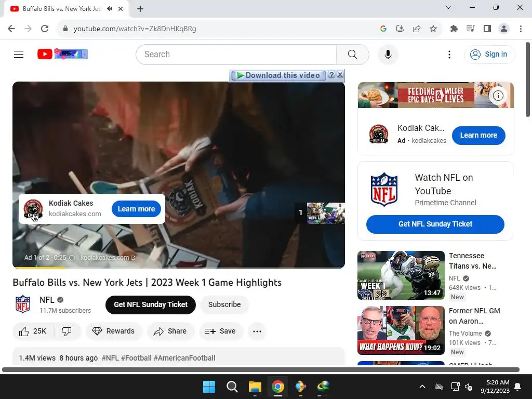Dislike the video with thumbs down
Screen dimensions: 532x399
(x=67, y=331)
